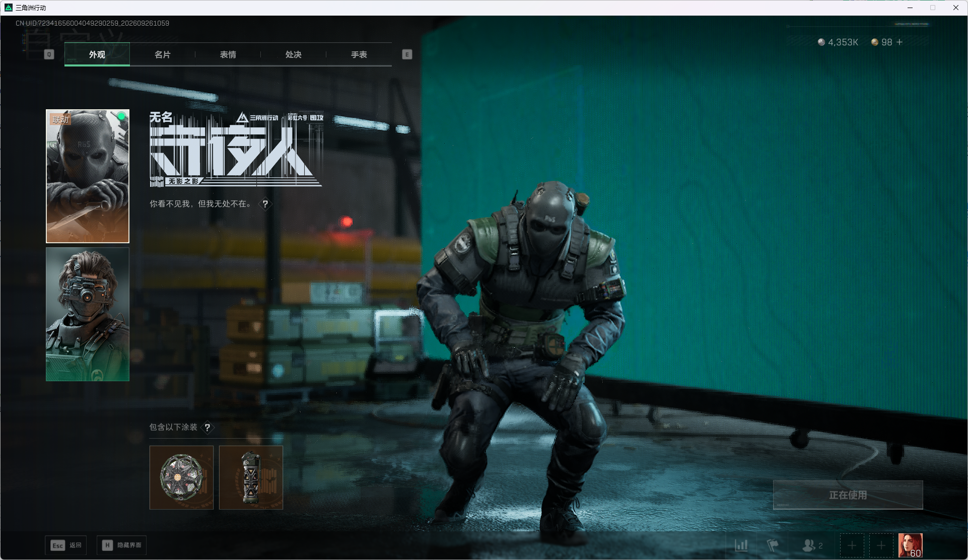Image resolution: width=968 pixels, height=560 pixels.
Task: Click the 三角洲行动 window app icon
Action: click(x=9, y=8)
